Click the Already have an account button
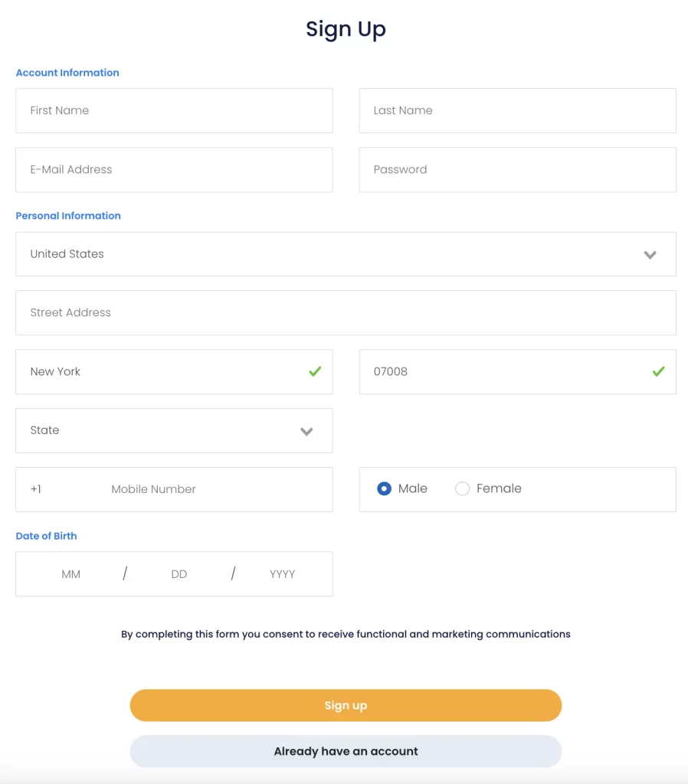Viewport: 688px width, 784px height. pos(346,751)
